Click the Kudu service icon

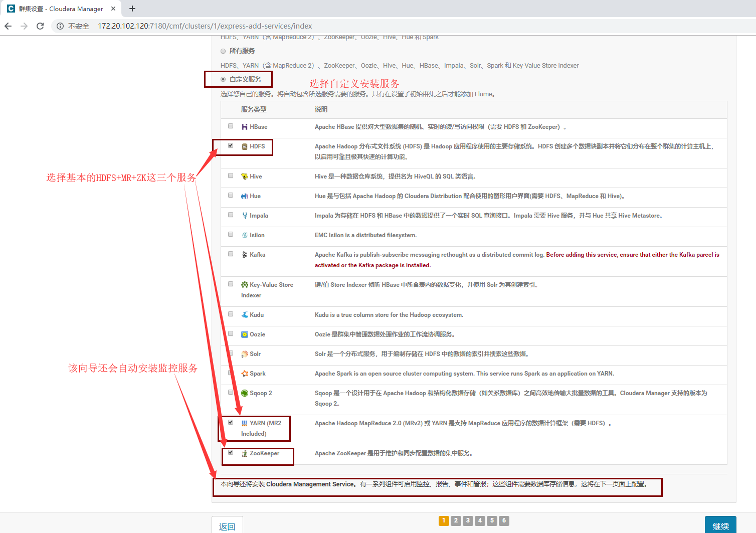(x=245, y=315)
